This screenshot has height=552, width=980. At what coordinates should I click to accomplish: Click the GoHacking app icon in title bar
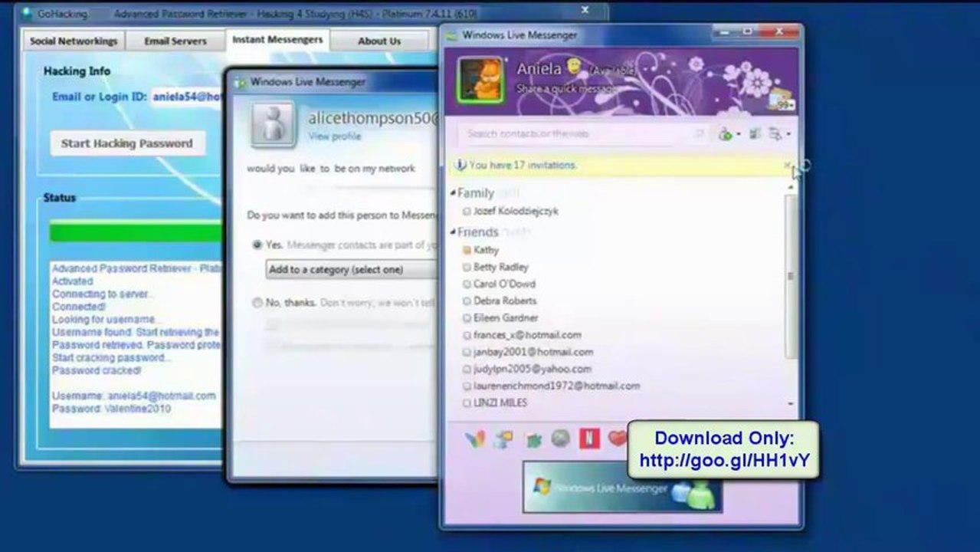click(x=28, y=14)
